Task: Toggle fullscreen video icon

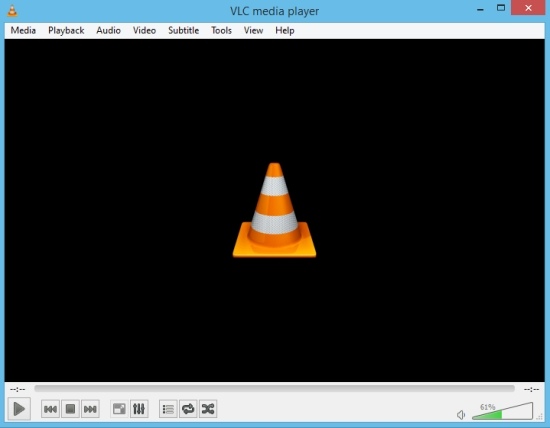Action: coord(119,409)
